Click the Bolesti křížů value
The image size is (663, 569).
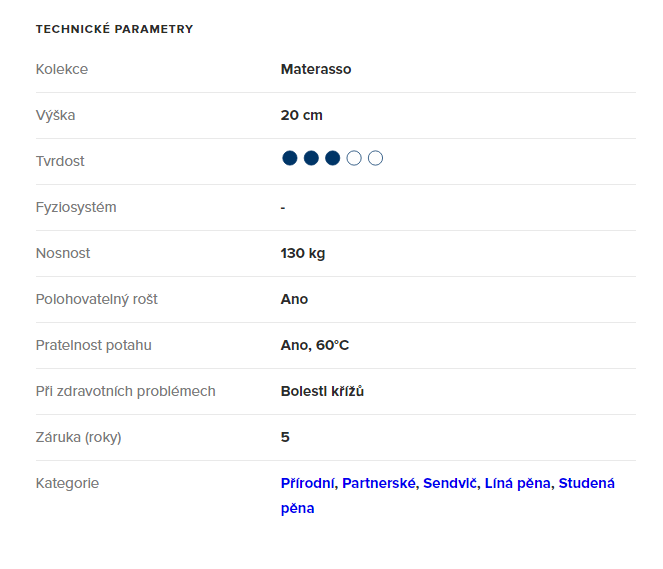click(322, 391)
